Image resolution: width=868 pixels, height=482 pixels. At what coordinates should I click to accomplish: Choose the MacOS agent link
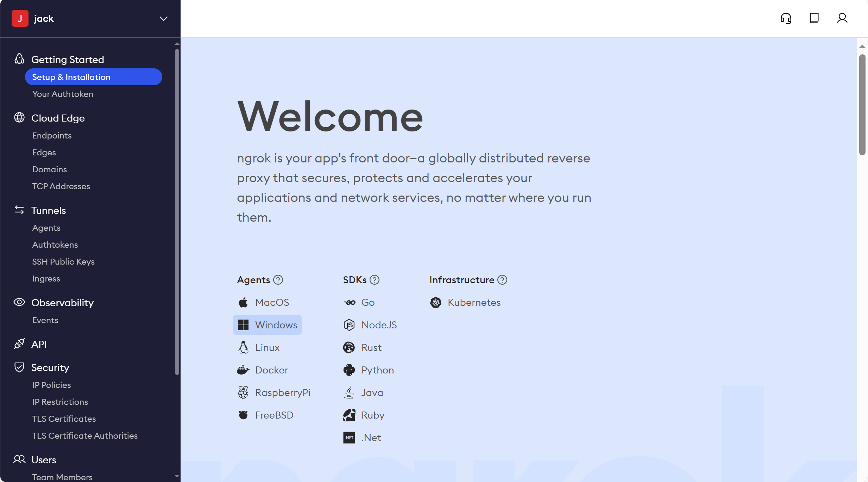[x=272, y=302]
